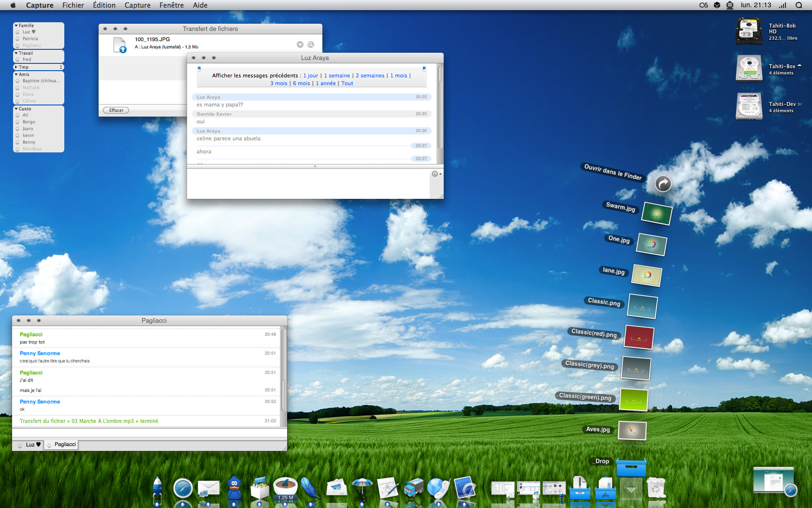Open the photo envelope Dock icon
Viewport: 812px width, 508px height.
coord(337,488)
